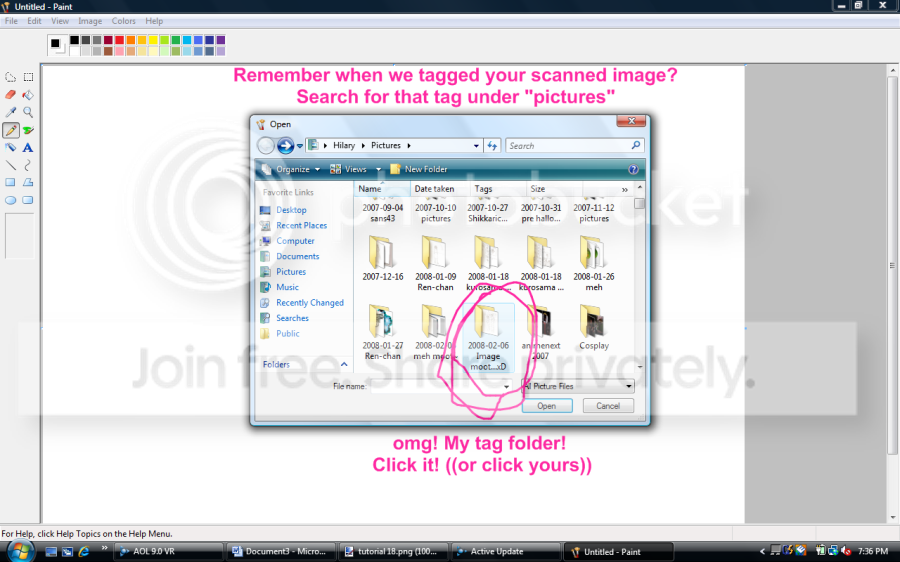This screenshot has height=562, width=900.
Task: Activate the Pick Color eyedropper tool
Action: pyautogui.click(x=10, y=112)
